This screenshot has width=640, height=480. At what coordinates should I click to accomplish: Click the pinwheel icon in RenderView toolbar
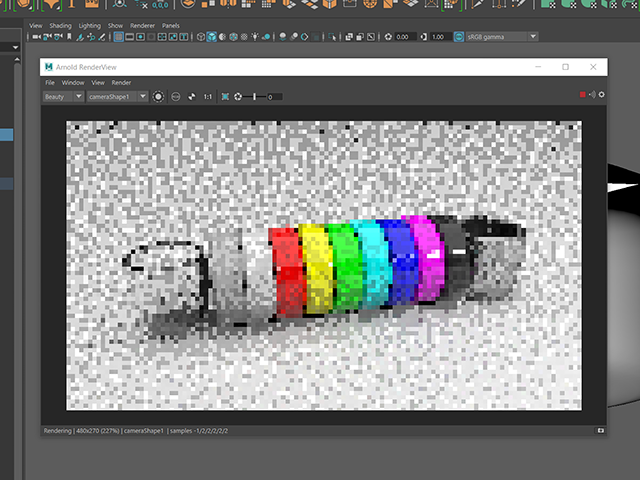point(191,97)
